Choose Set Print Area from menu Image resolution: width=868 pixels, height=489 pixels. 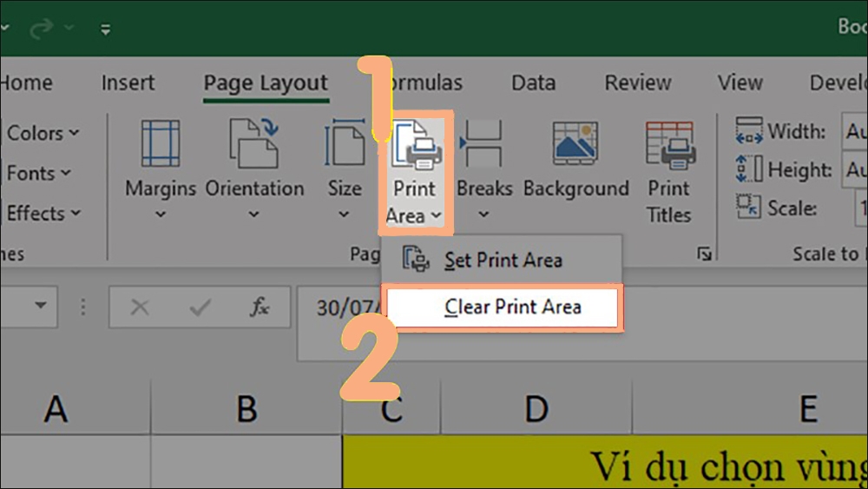point(502,260)
